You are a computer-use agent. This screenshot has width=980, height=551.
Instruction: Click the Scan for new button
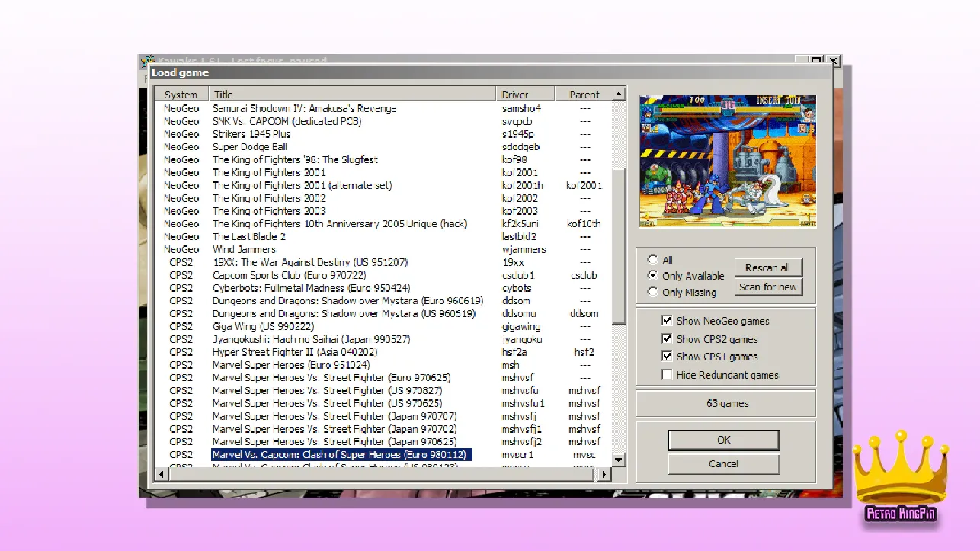tap(768, 287)
